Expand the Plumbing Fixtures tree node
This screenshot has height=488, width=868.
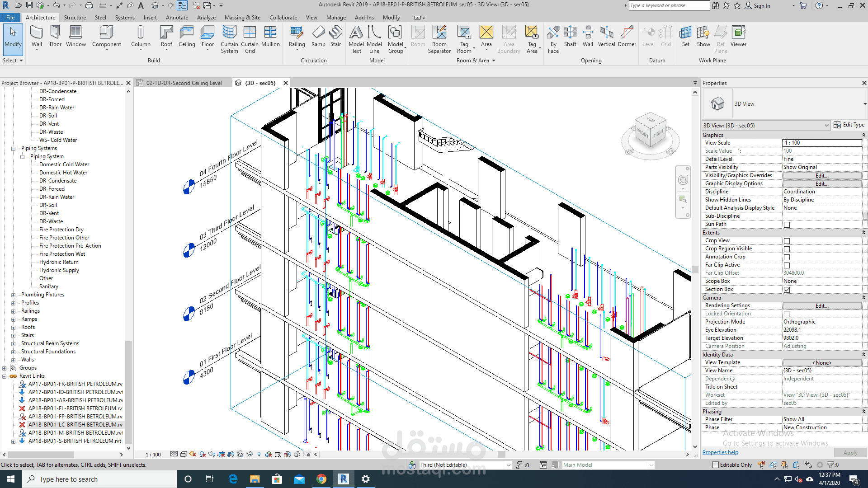pyautogui.click(x=13, y=295)
